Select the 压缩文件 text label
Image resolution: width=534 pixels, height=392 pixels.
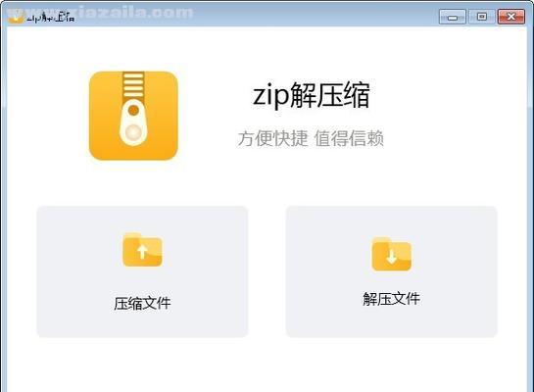[142, 303]
